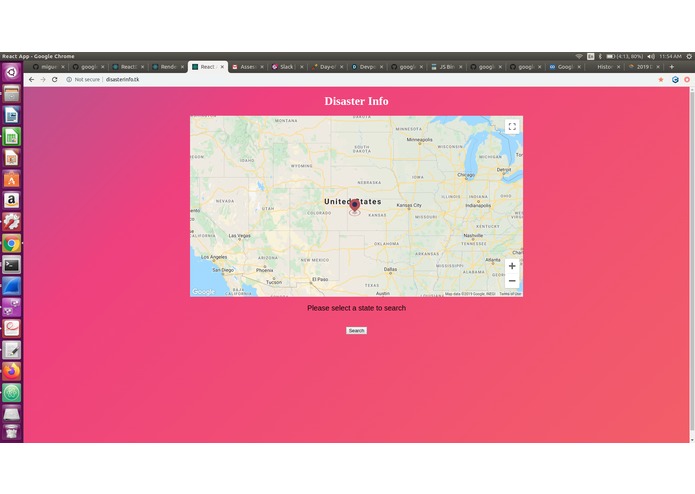Switch to the JS Bin tab

[446, 67]
